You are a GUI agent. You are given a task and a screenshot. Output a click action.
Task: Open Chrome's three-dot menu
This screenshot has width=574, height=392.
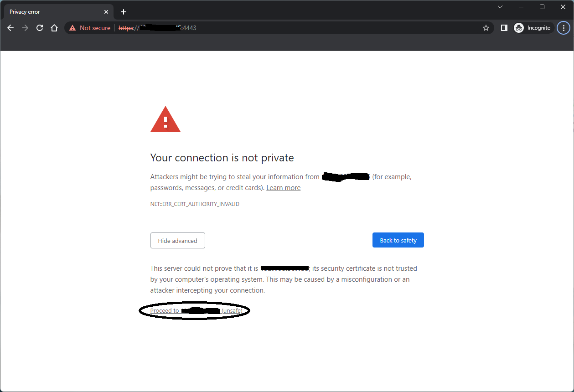tap(564, 28)
